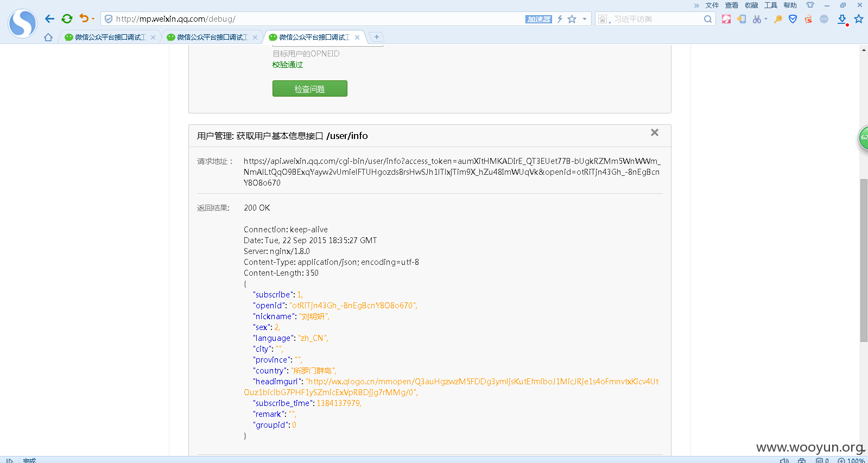This screenshot has height=463, width=868.
Task: Click the sidebar toggle icon beside 完成
Action: pos(10,460)
